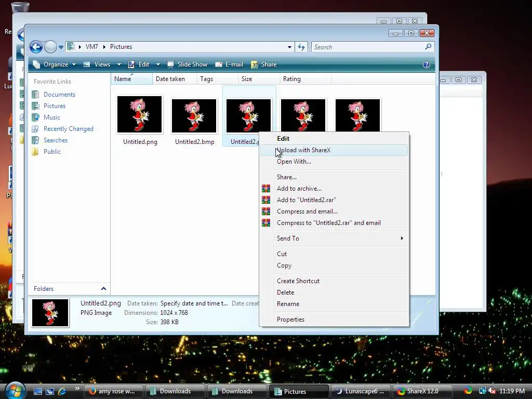The image size is (532, 399).
Task: Click VM7 in the address breadcrumb
Action: (91, 47)
